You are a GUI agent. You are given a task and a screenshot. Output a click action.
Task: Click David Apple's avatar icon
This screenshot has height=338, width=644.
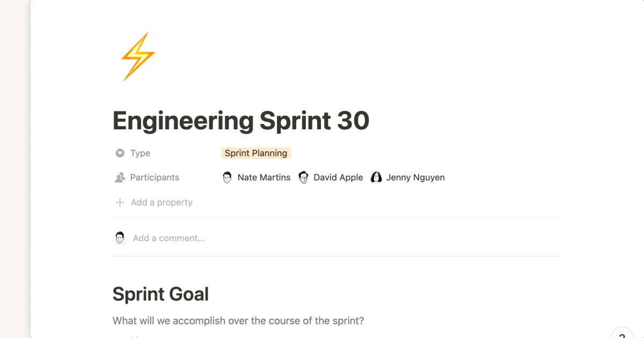tap(304, 178)
